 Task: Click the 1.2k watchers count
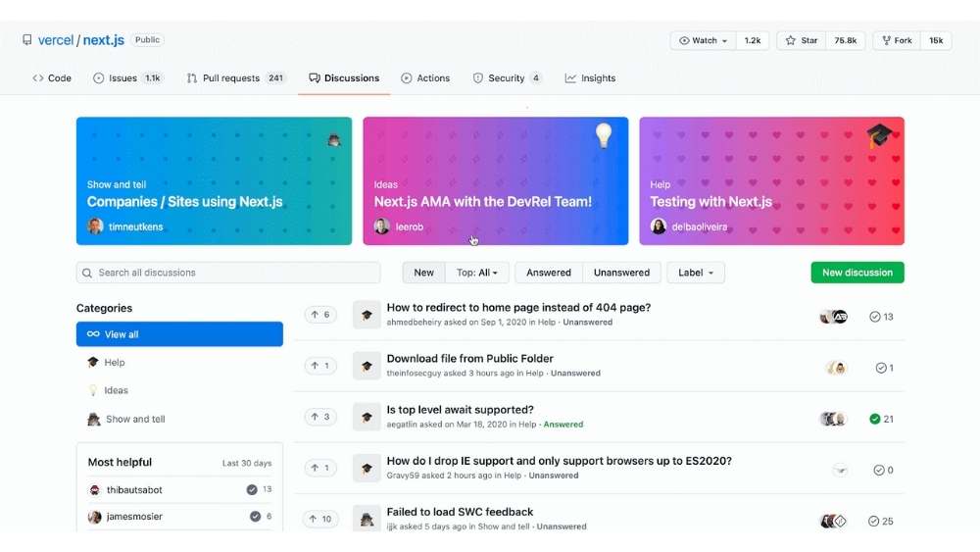pos(753,40)
